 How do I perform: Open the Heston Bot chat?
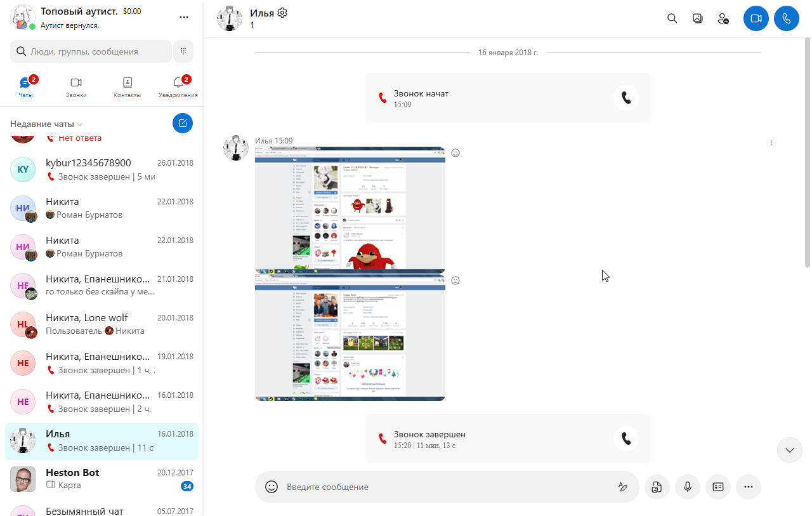[x=101, y=479]
